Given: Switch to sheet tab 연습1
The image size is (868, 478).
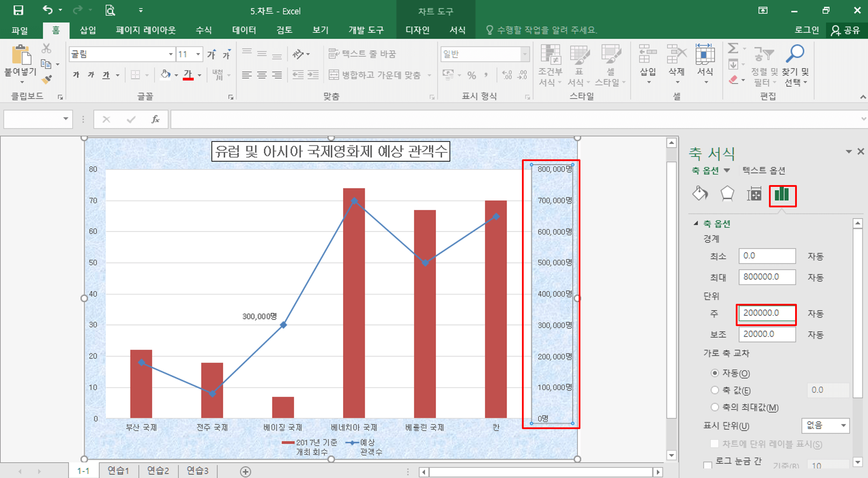Looking at the screenshot, I should coord(118,471).
